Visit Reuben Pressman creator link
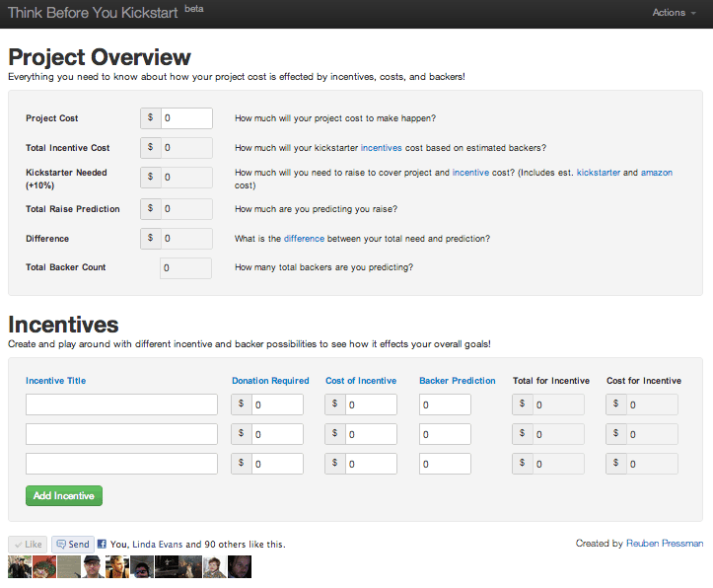Image resolution: width=713 pixels, height=588 pixels. (665, 544)
